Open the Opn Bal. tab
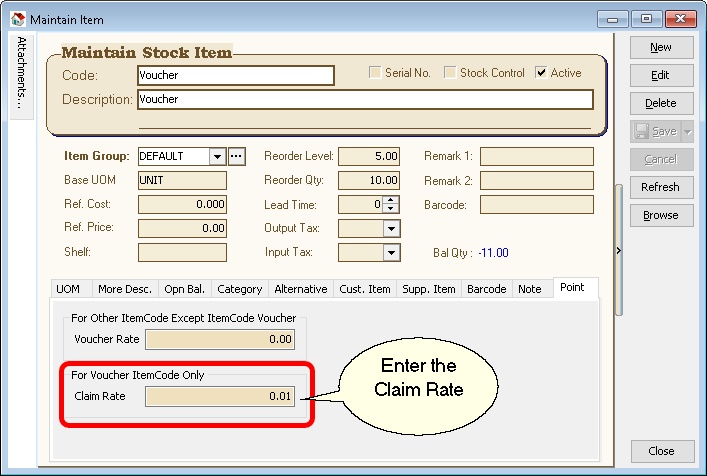This screenshot has width=707, height=476. coord(184,289)
